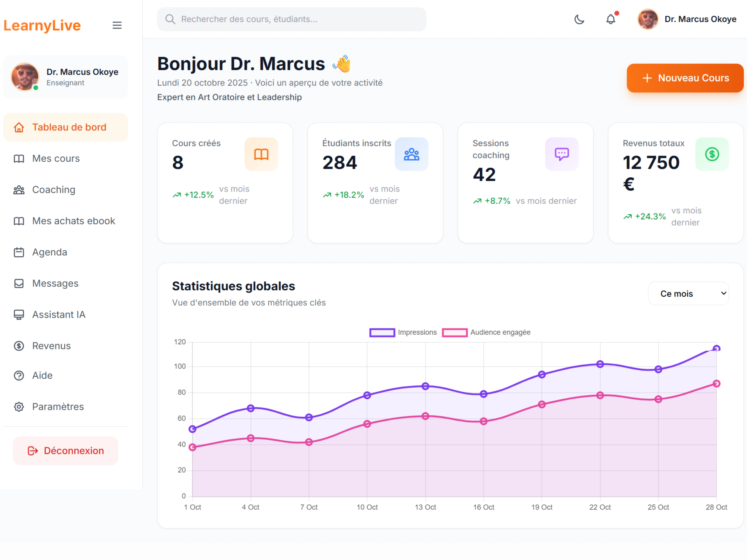Screen dimensions: 747x560
Task: Go to Mes cours in sidebar
Action: (56, 159)
